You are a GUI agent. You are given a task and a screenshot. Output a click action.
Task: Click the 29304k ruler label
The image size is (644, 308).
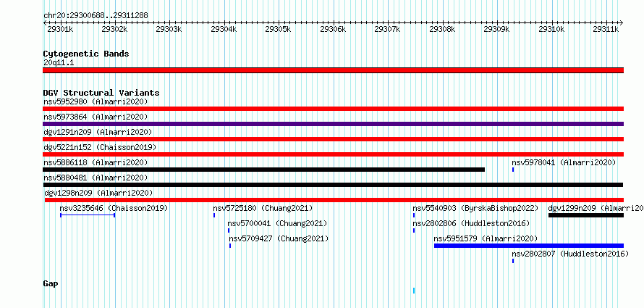pyautogui.click(x=224, y=29)
